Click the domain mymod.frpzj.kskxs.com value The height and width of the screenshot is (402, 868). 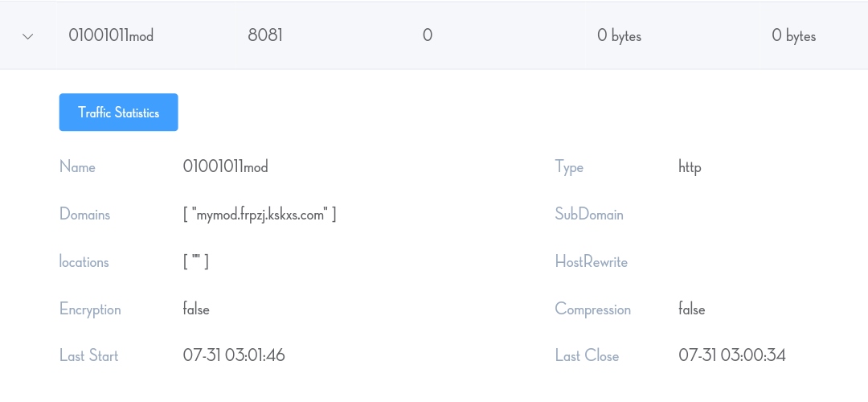point(260,215)
